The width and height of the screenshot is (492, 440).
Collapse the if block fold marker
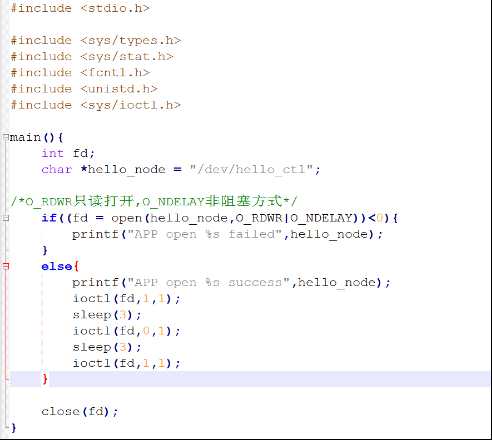point(6,218)
